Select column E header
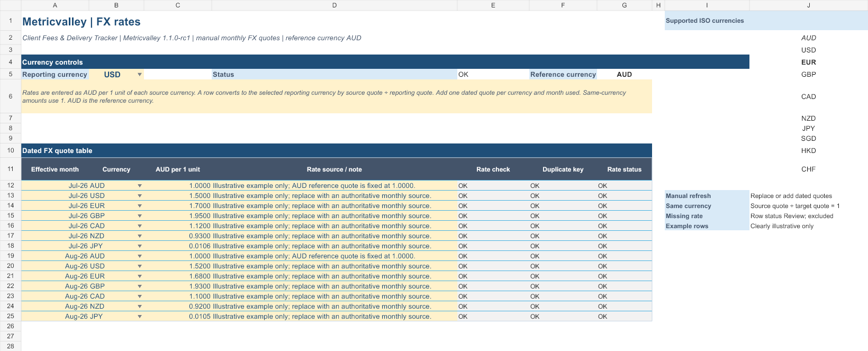 click(493, 5)
